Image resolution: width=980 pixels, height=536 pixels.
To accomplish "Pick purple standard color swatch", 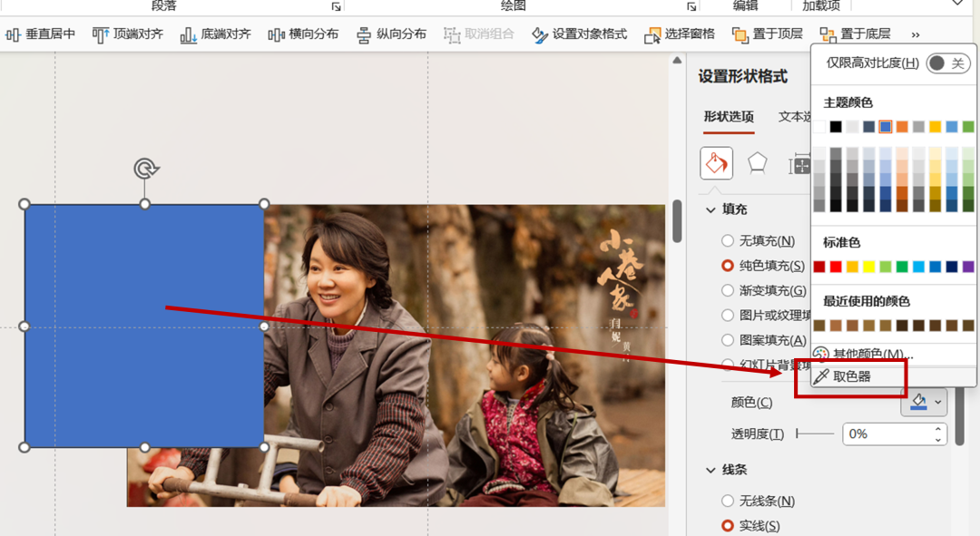I will (x=968, y=267).
